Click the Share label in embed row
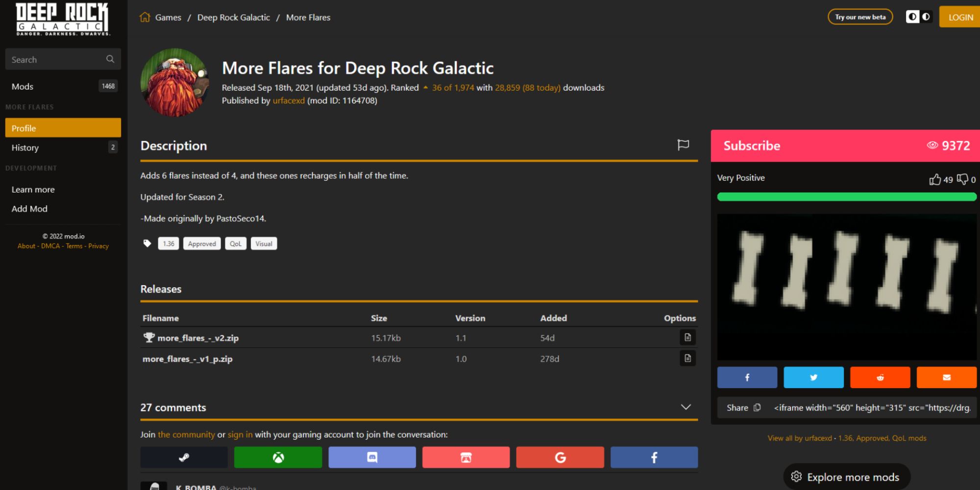 (737, 408)
